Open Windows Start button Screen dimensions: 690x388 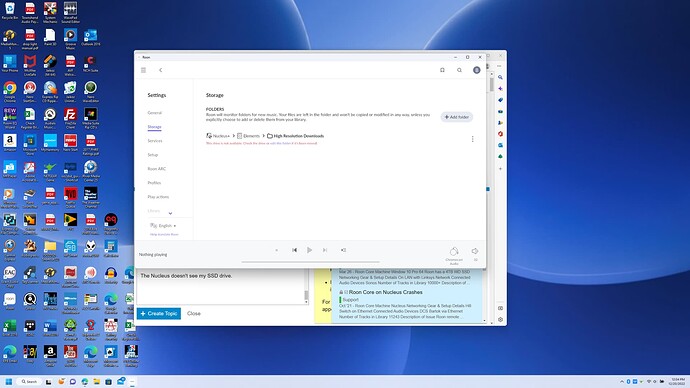pyautogui.click(x=8, y=381)
